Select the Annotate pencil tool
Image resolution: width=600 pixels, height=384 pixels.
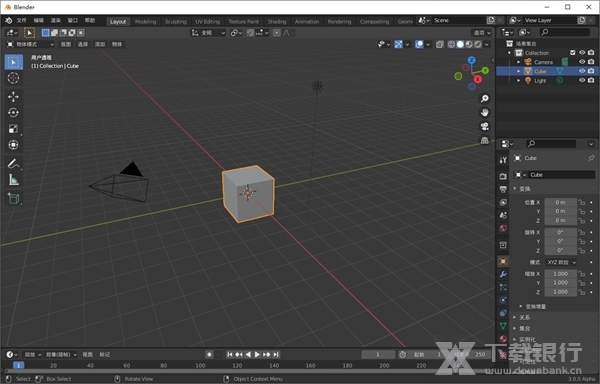pyautogui.click(x=13, y=163)
